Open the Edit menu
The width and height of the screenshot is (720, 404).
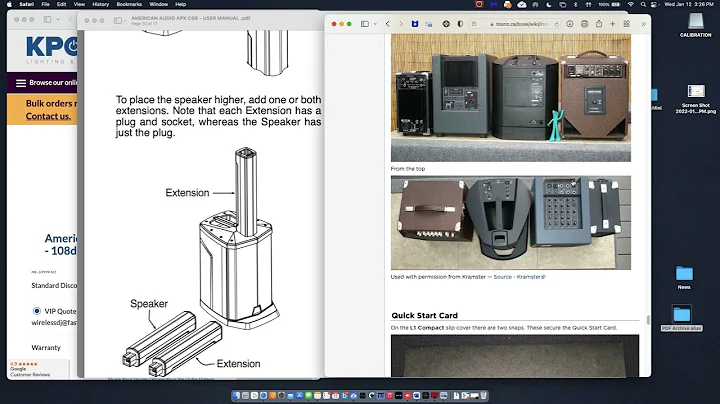coord(62,4)
